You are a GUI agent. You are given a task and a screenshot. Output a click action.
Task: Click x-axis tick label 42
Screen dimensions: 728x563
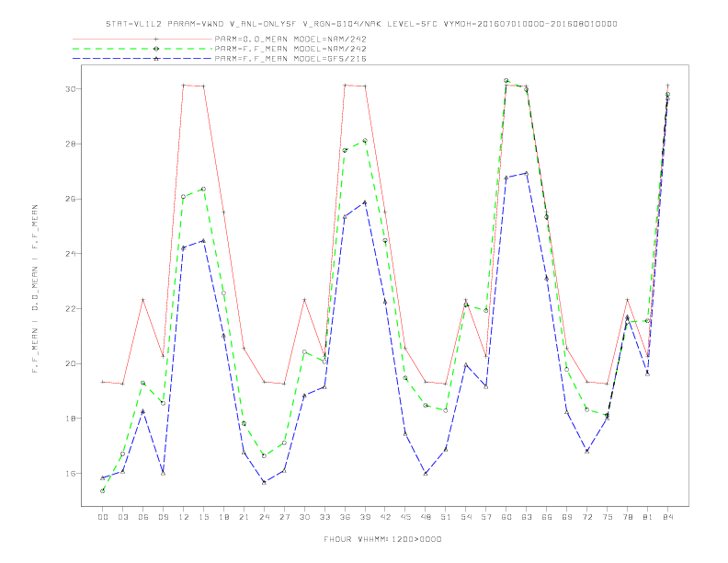(385, 517)
